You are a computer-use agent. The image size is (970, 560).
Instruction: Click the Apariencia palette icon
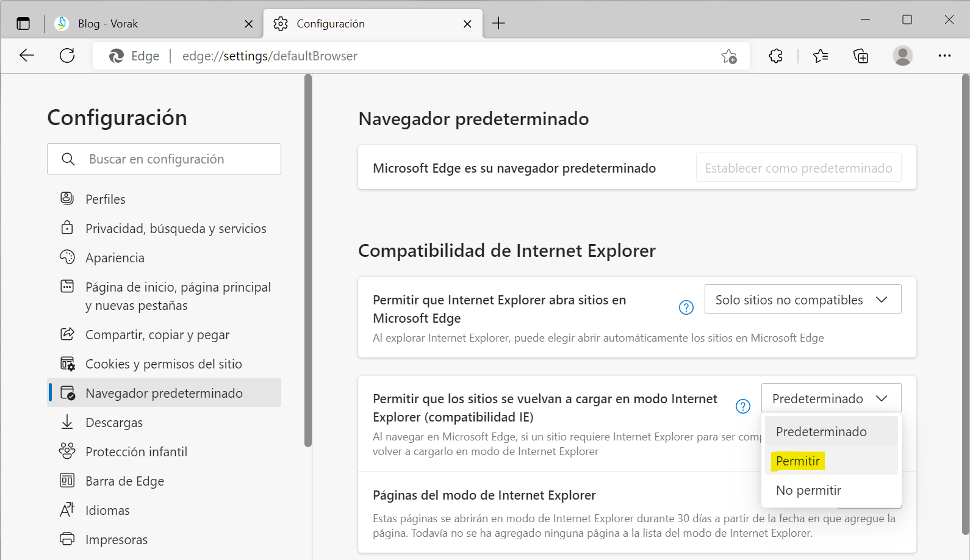pyautogui.click(x=67, y=257)
